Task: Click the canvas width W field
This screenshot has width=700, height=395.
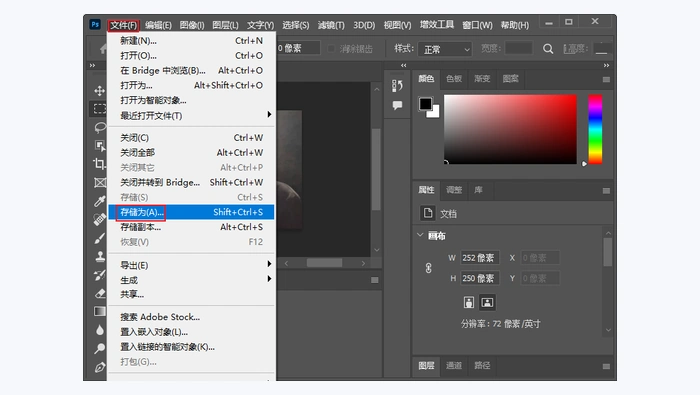Action: click(x=480, y=258)
